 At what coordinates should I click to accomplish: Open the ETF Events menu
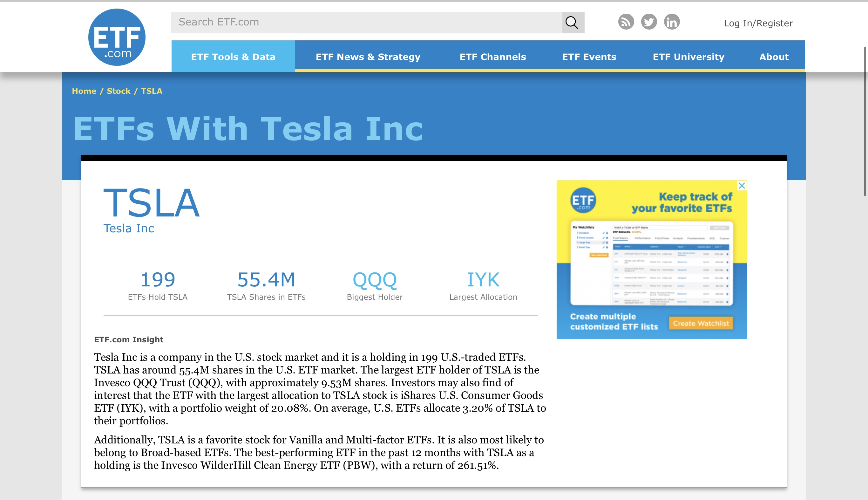[x=589, y=56]
